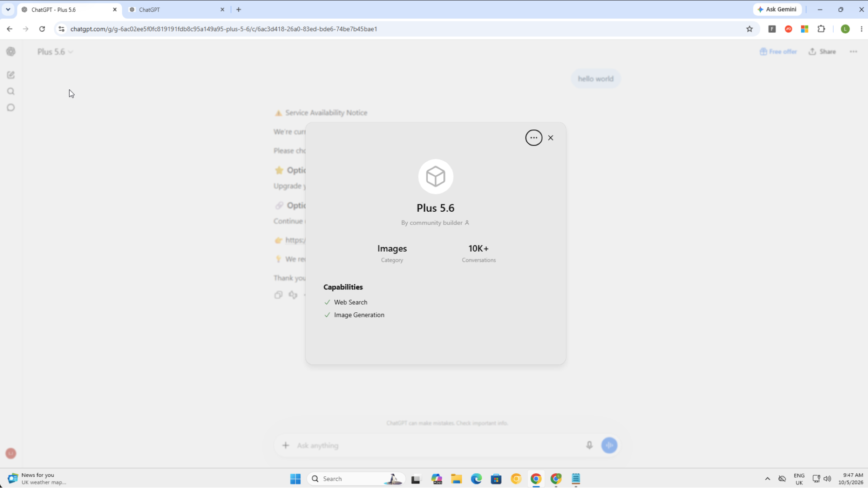Image resolution: width=868 pixels, height=488 pixels.
Task: Open the Chrome profile avatar
Action: [845, 29]
